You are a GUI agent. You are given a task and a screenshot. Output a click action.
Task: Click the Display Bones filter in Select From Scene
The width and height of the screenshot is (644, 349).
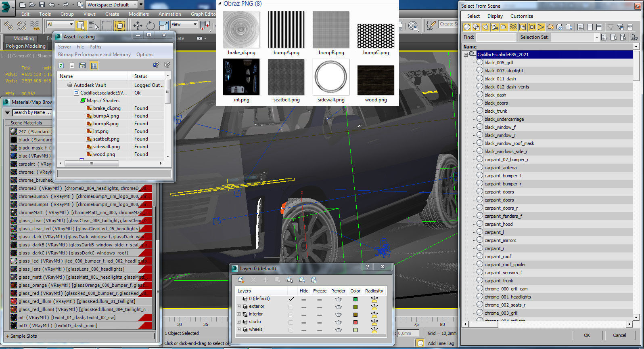coord(541,27)
